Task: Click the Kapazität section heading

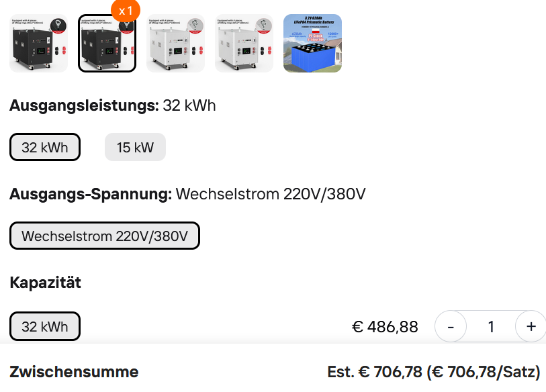Action: [x=45, y=283]
